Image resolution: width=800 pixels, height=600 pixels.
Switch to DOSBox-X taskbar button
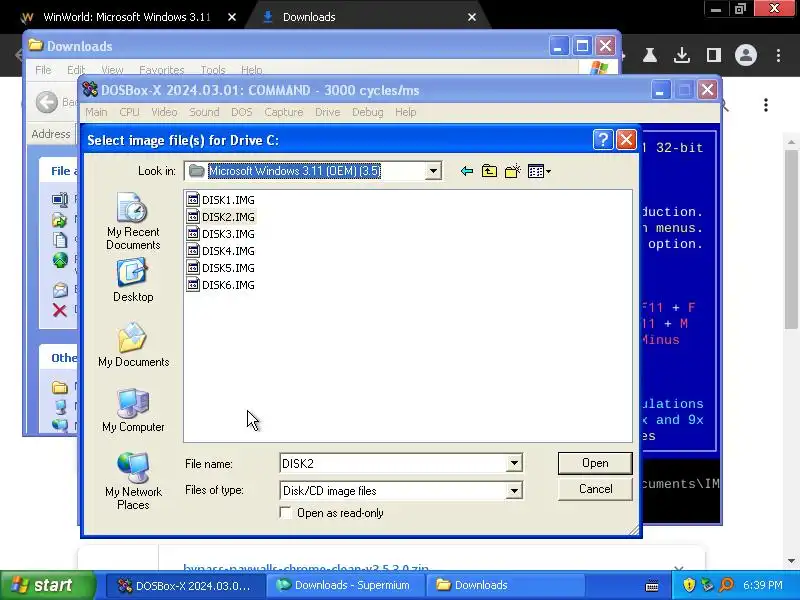click(x=185, y=585)
